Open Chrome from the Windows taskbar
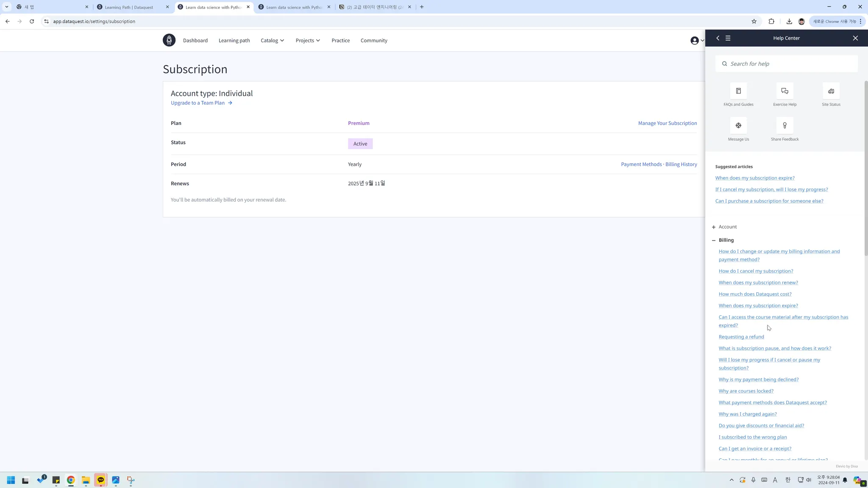868x488 pixels. pos(71,480)
